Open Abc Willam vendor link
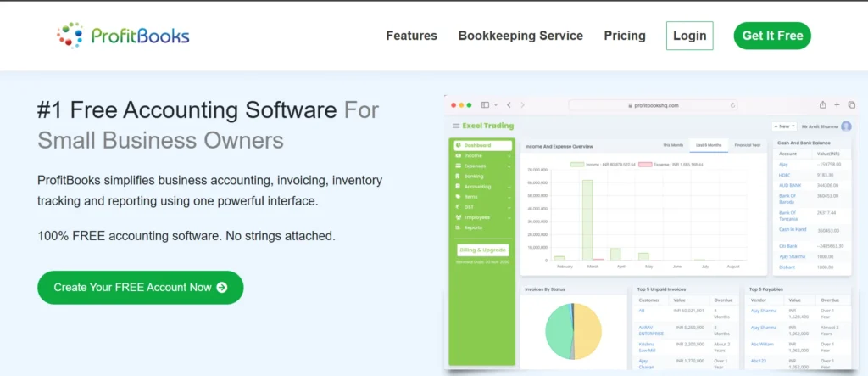 [762, 345]
